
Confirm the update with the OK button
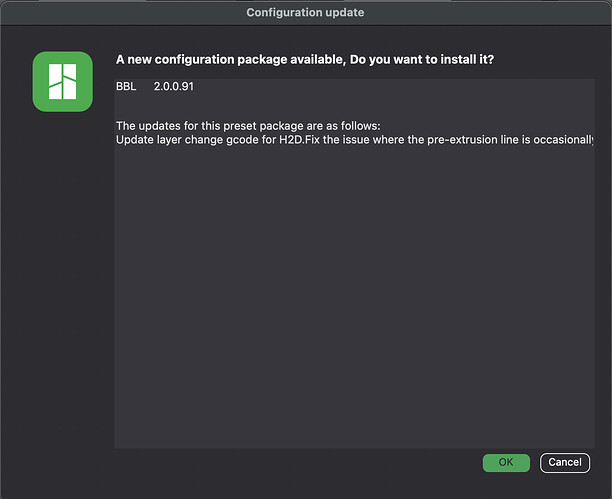click(506, 463)
